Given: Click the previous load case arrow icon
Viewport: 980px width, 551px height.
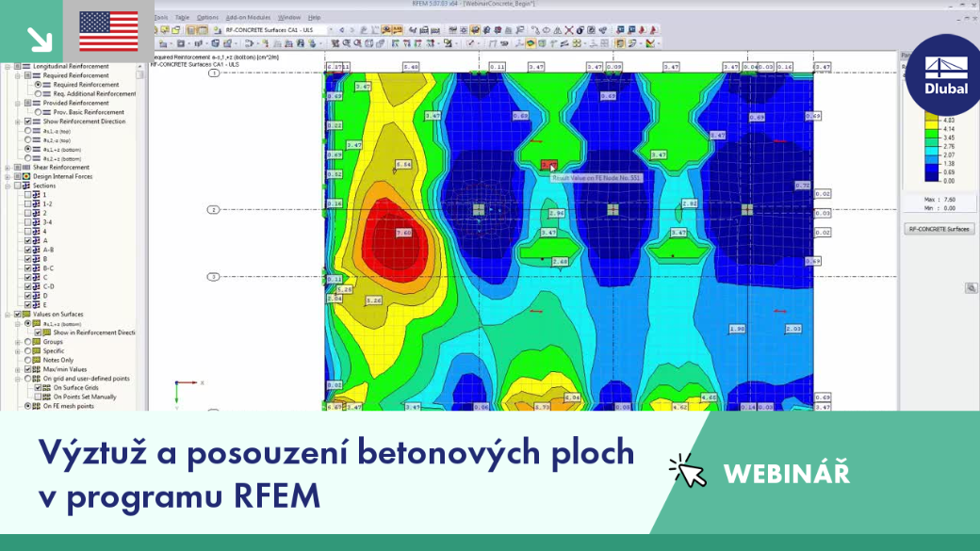Looking at the screenshot, I should click(341, 30).
